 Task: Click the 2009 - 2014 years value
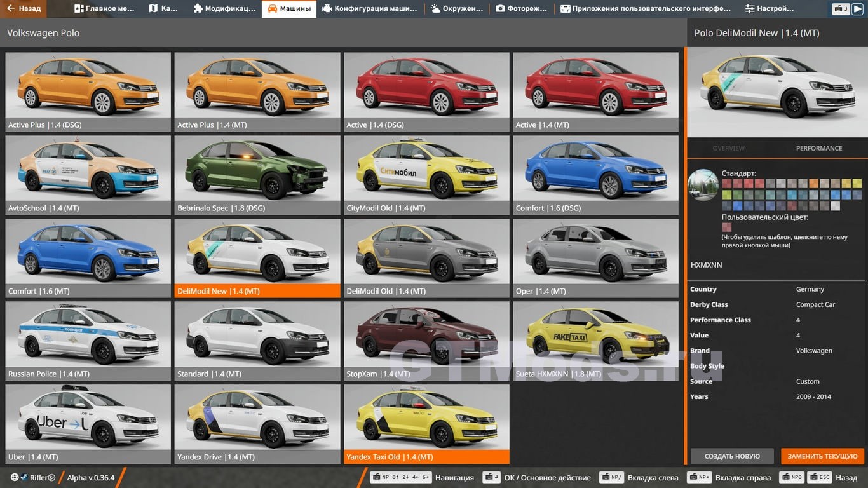click(814, 396)
